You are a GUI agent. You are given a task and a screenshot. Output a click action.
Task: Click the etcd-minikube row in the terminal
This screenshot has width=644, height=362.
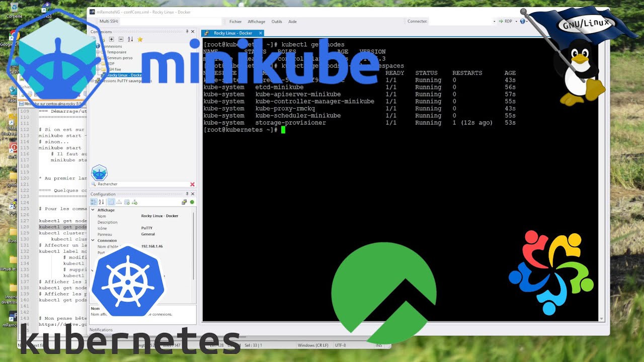point(359,87)
